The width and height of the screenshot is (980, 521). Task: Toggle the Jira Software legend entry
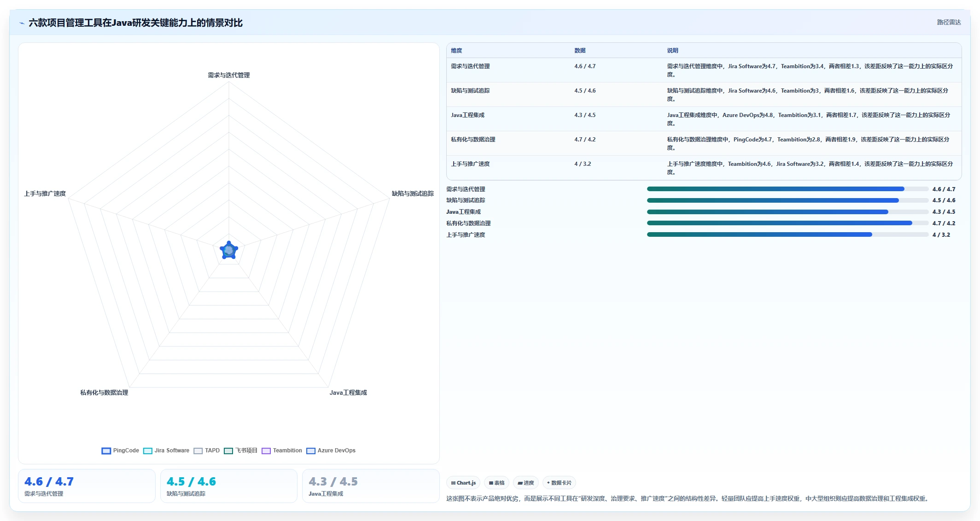(166, 451)
